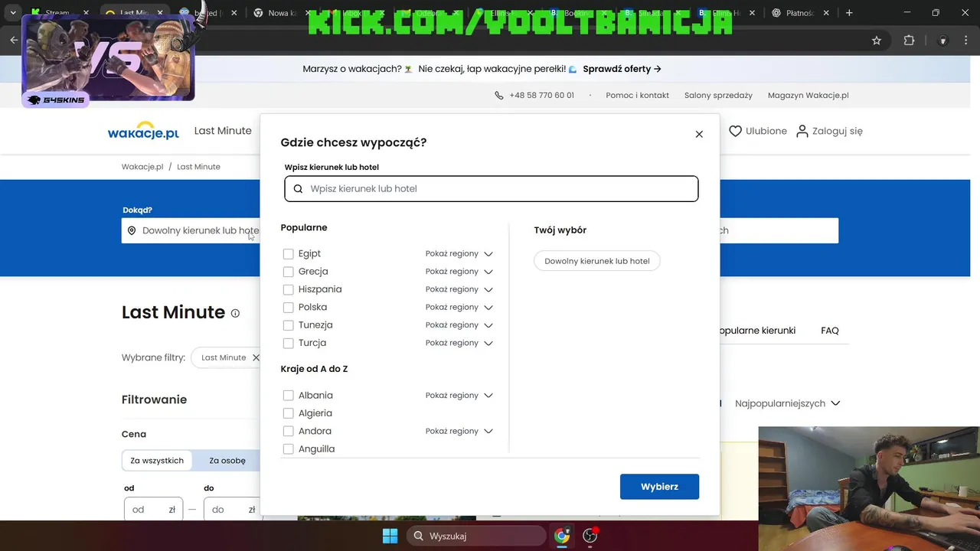The height and width of the screenshot is (551, 980).
Task: Click the Dokąd destination field on the page
Action: 191,230
